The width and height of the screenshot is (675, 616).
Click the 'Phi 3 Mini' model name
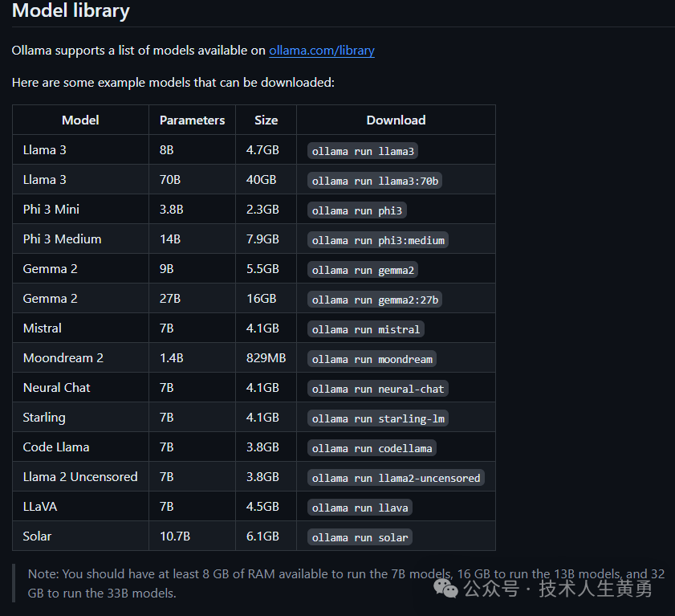(51, 210)
